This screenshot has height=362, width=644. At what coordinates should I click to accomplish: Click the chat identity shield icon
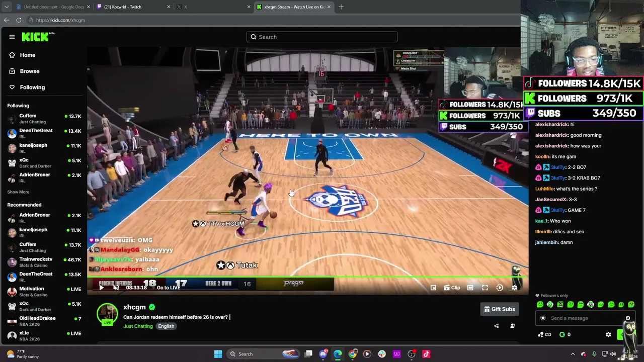(x=543, y=318)
